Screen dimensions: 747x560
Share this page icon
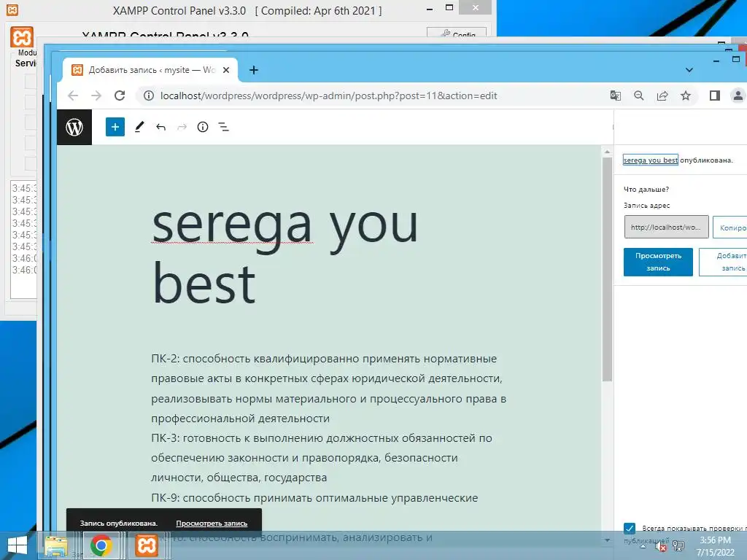tap(662, 96)
